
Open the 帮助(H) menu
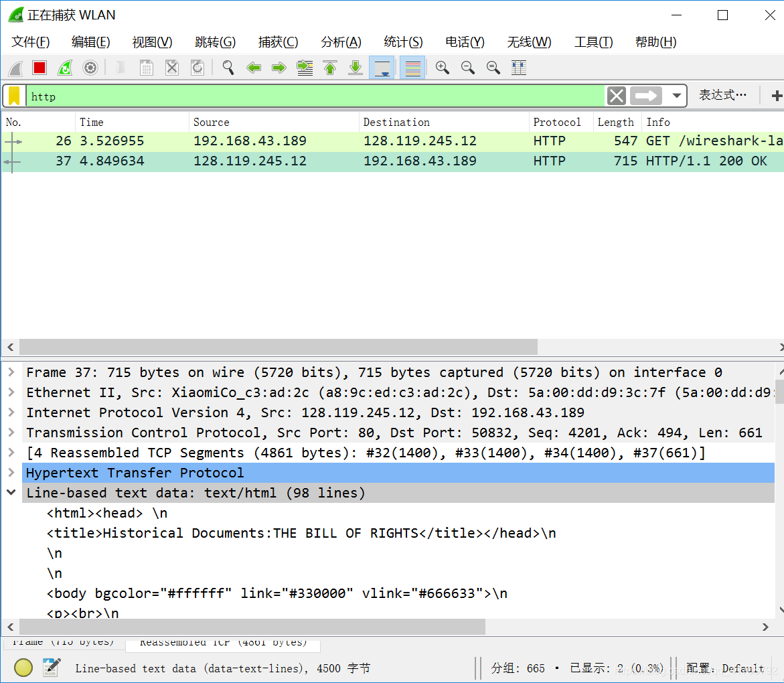(x=655, y=42)
